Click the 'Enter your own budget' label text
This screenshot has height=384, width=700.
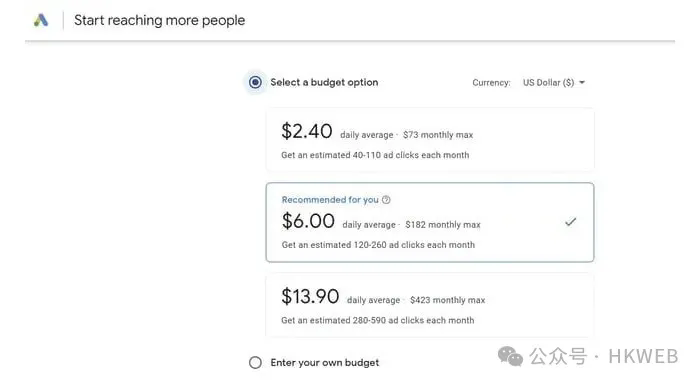tap(325, 363)
